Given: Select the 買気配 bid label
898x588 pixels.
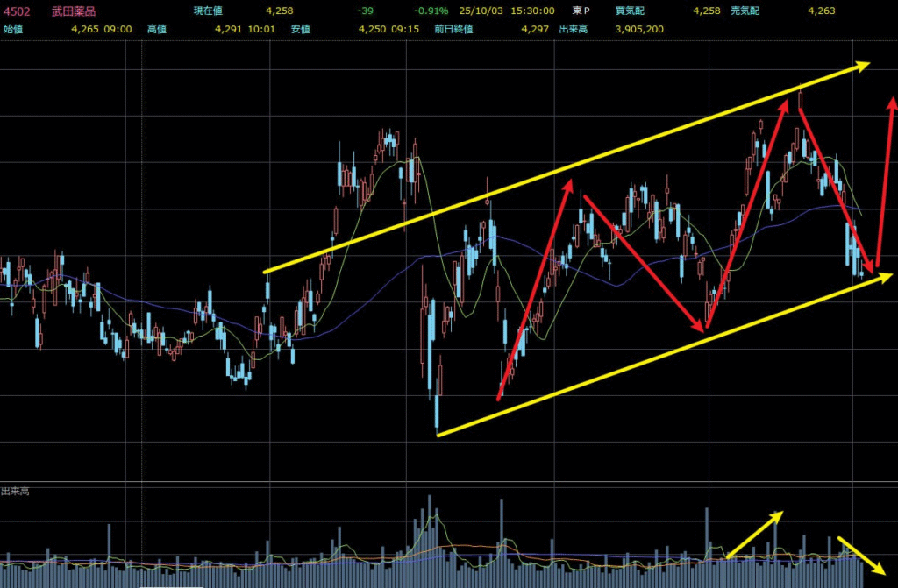Looking at the screenshot, I should (630, 11).
